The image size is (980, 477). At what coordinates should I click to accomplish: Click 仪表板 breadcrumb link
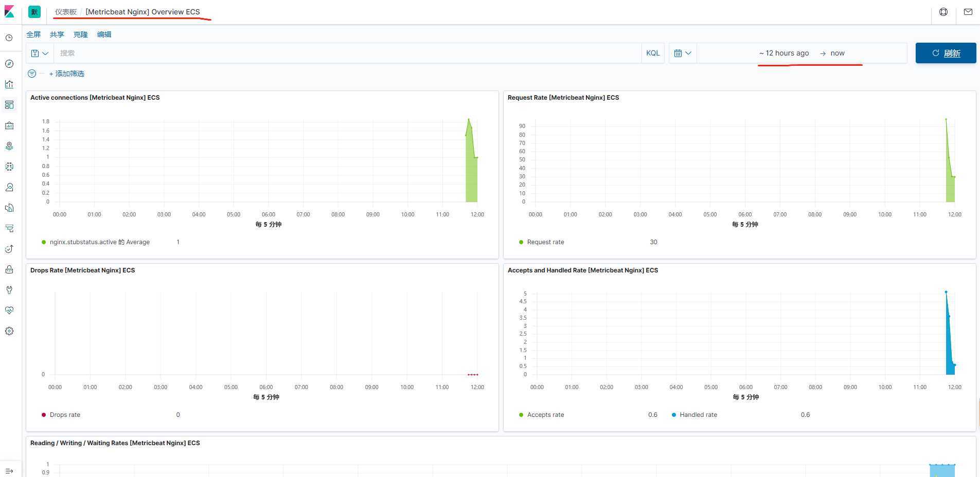pyautogui.click(x=66, y=12)
